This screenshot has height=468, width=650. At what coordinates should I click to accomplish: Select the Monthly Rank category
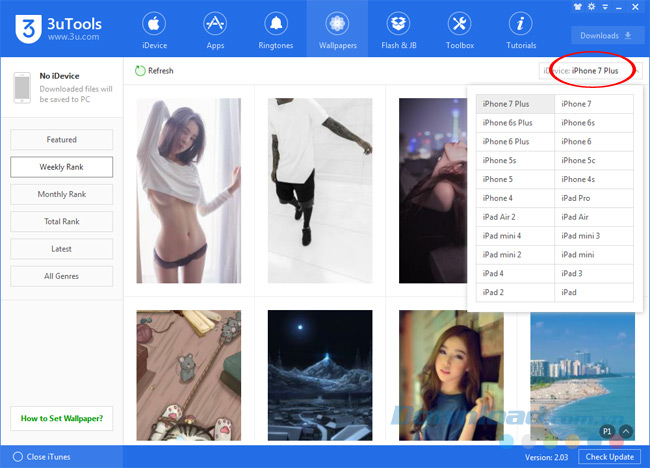point(61,194)
